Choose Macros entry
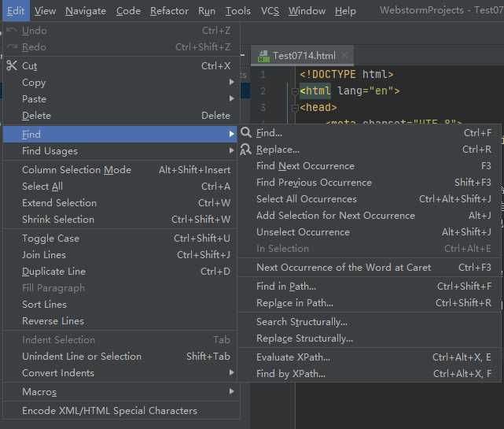The height and width of the screenshot is (429, 504). point(120,392)
